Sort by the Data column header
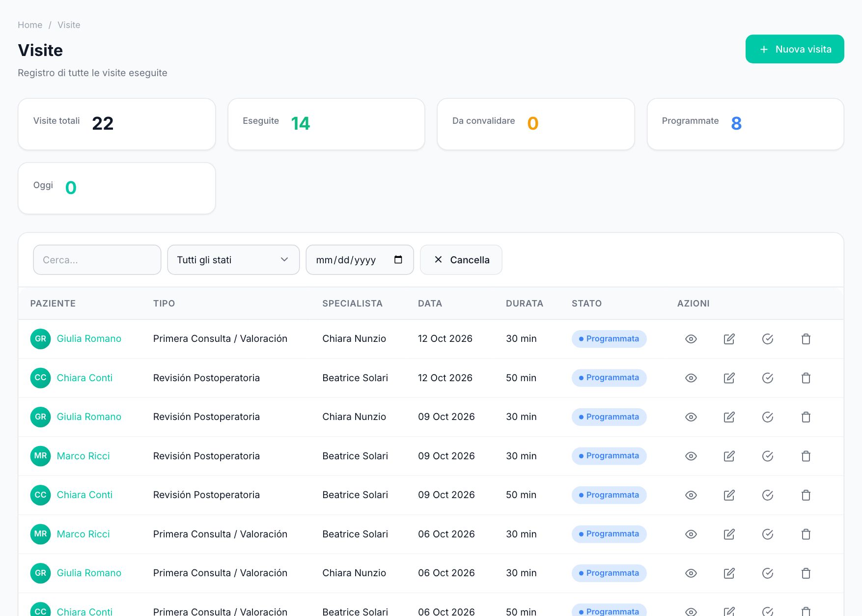 click(430, 304)
